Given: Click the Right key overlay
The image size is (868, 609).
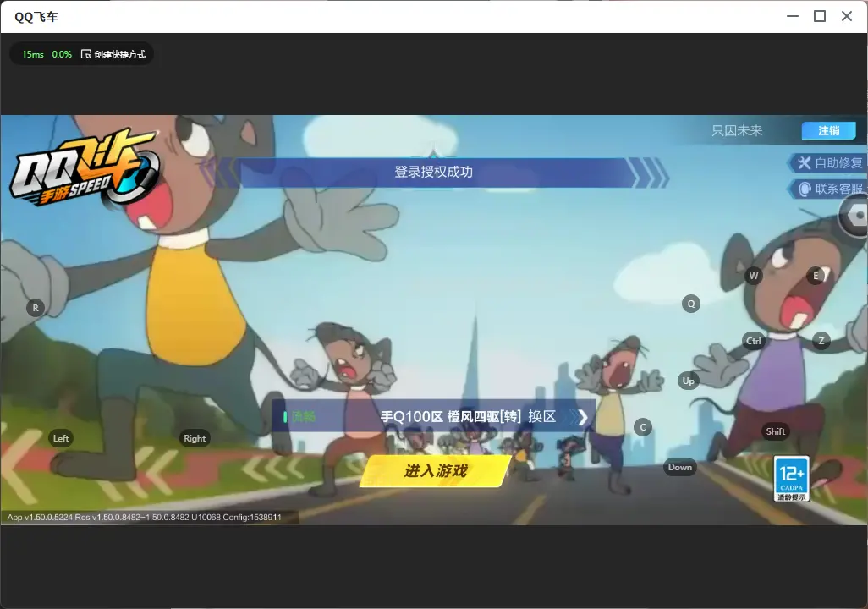Looking at the screenshot, I should coord(195,438).
